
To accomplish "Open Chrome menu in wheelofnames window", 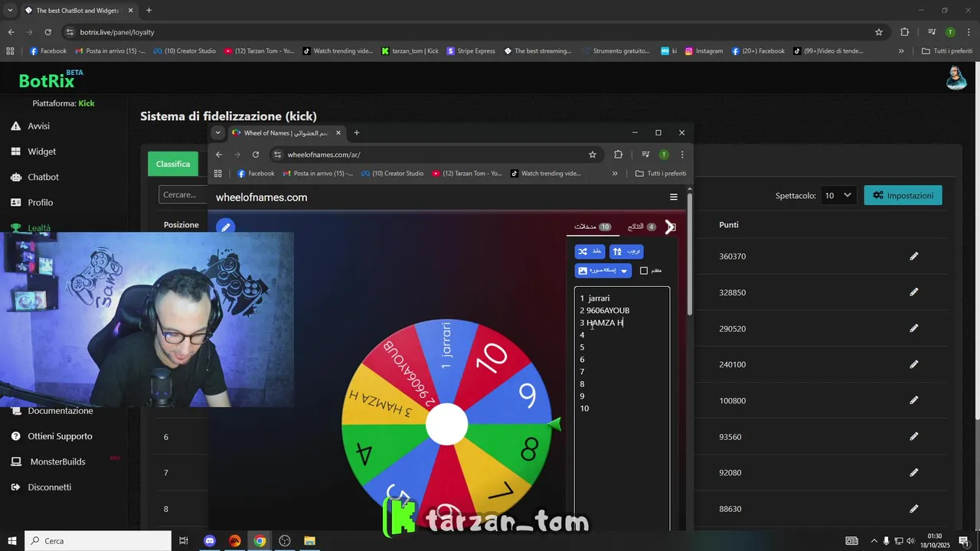I will (x=682, y=155).
